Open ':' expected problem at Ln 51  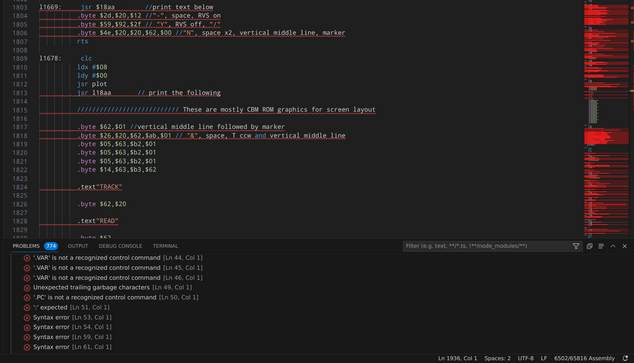(x=71, y=307)
